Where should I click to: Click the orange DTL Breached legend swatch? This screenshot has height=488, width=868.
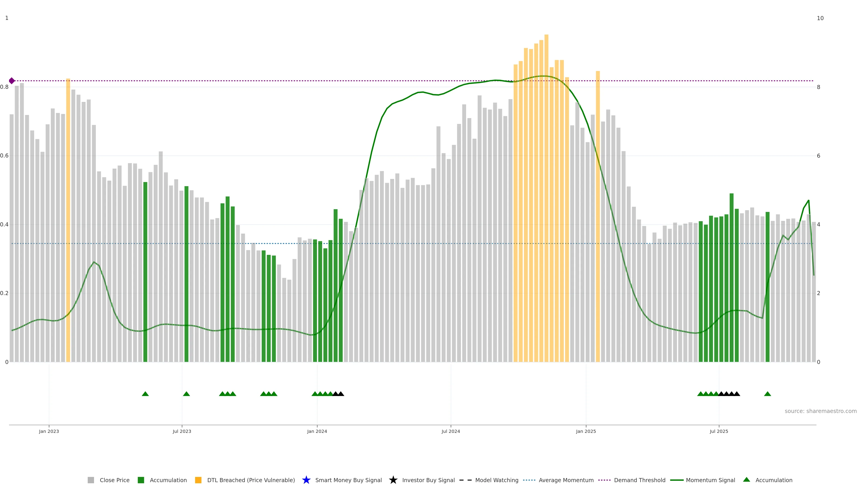[198, 480]
